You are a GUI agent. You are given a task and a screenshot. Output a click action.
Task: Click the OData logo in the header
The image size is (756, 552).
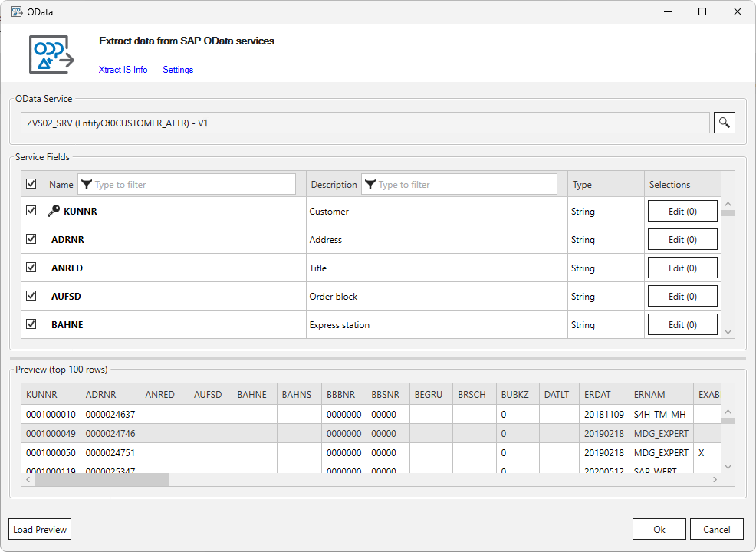pos(51,54)
